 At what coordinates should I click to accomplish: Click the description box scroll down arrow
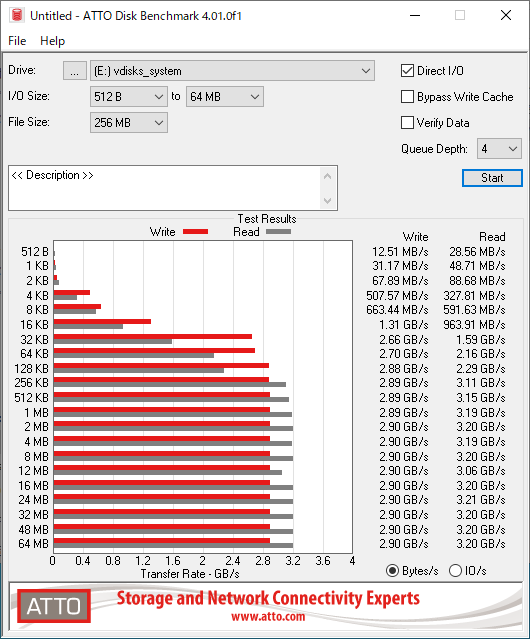[x=327, y=200]
